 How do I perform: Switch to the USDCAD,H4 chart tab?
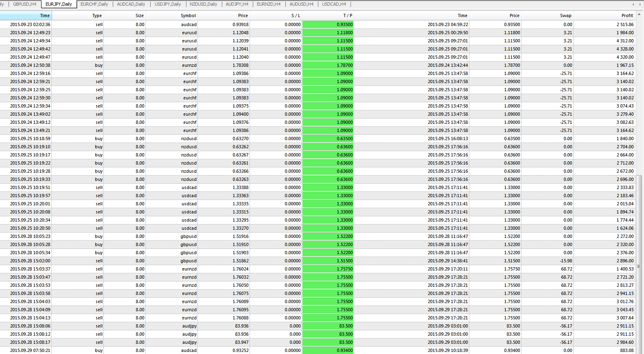334,4
